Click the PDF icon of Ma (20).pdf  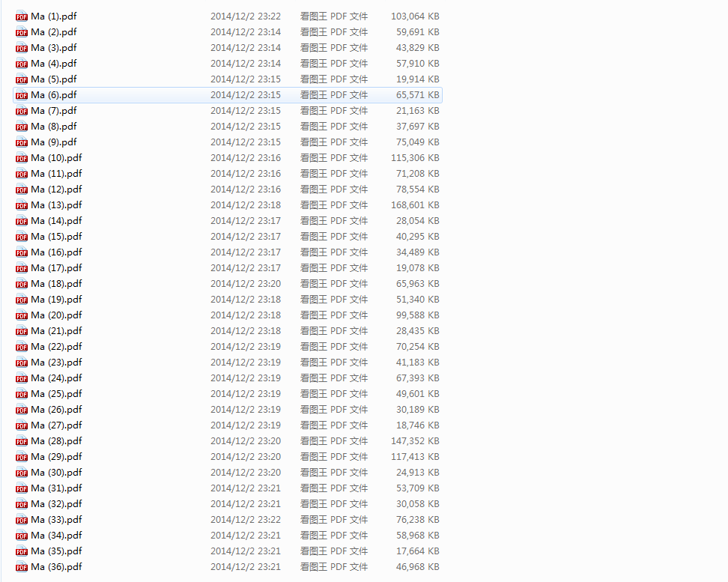[22, 315]
